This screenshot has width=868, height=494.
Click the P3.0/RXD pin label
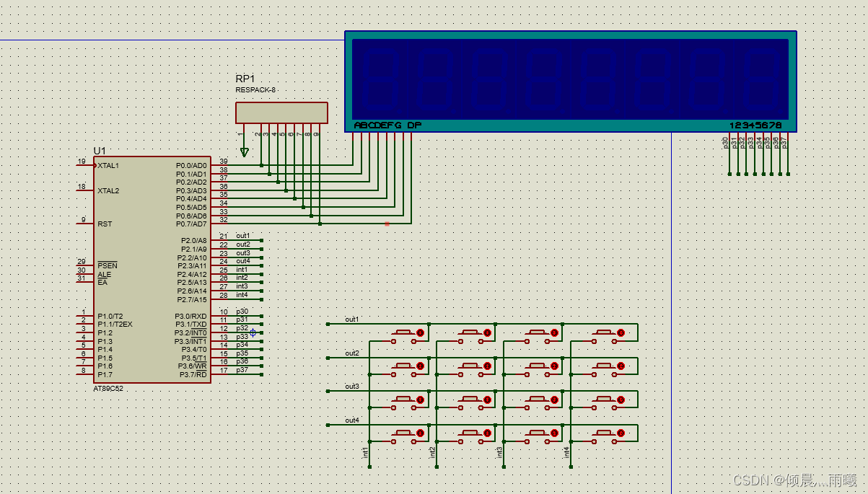coord(190,316)
